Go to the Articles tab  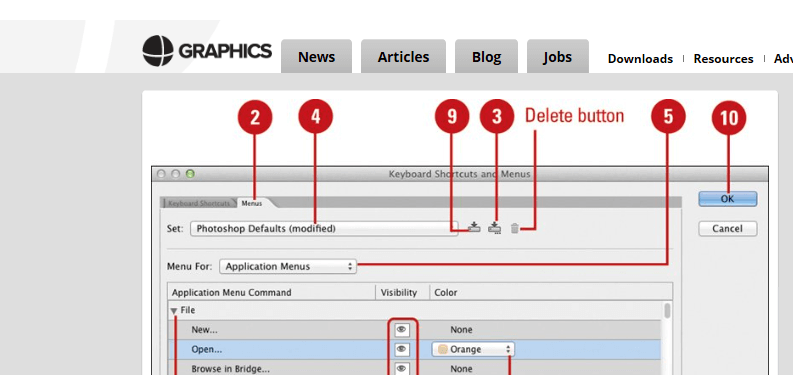click(x=403, y=57)
